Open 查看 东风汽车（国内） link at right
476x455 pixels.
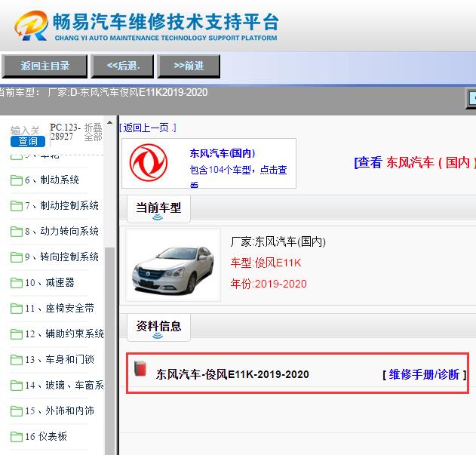tap(415, 162)
